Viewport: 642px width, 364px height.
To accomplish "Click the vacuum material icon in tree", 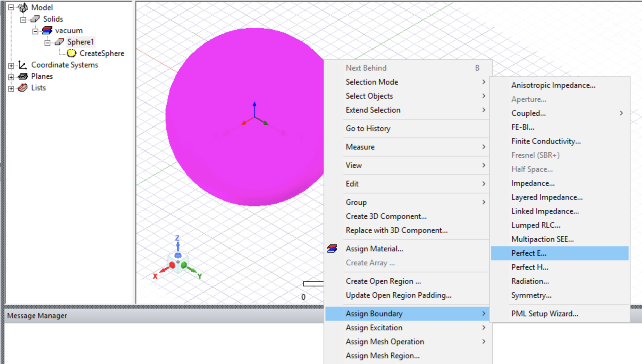I will tap(47, 31).
